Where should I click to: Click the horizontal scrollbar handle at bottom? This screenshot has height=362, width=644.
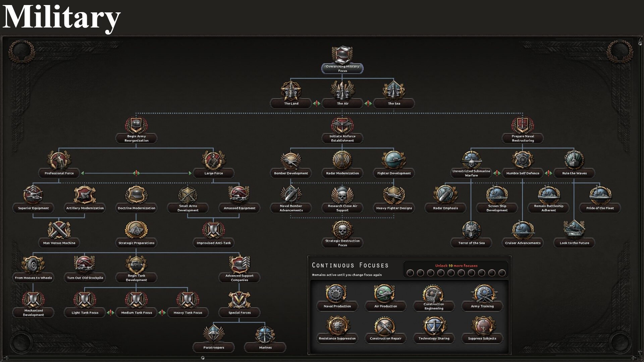pyautogui.click(x=203, y=358)
